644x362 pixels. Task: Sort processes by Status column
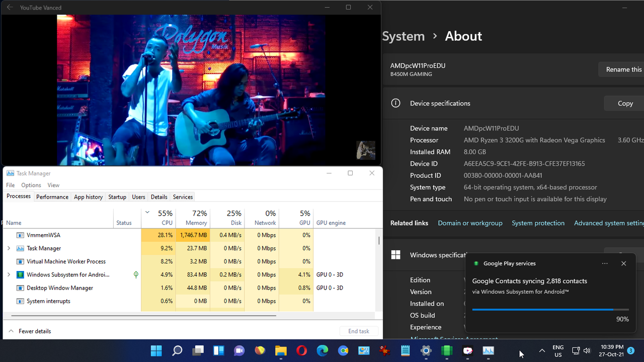click(127, 218)
